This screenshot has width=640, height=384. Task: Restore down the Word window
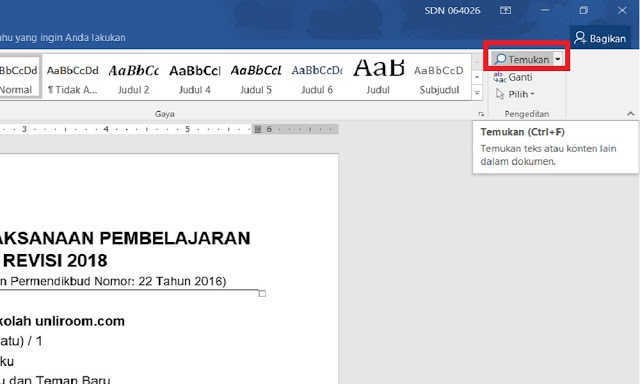584,11
